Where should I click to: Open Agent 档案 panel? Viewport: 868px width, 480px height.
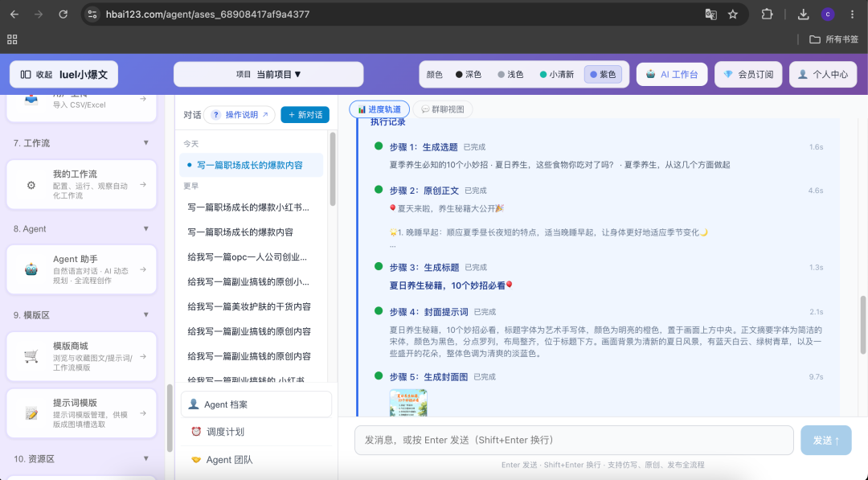tap(256, 404)
